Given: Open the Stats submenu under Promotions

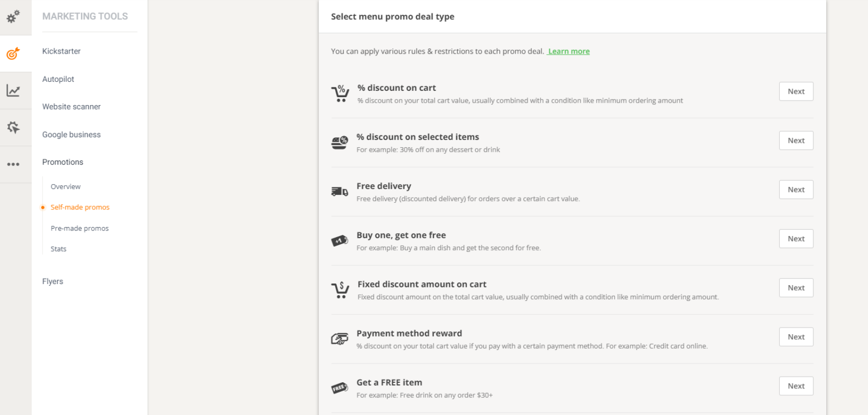Looking at the screenshot, I should [59, 249].
